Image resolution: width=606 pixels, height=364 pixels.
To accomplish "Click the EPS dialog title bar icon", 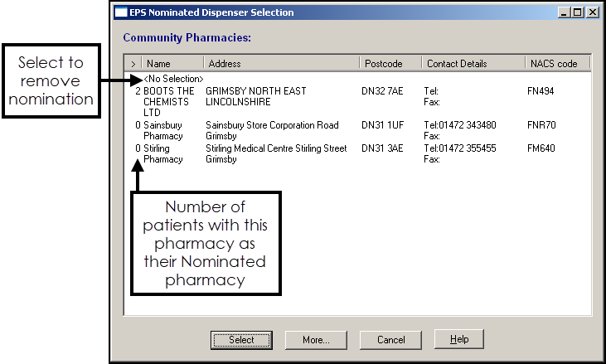I will coord(121,12).
